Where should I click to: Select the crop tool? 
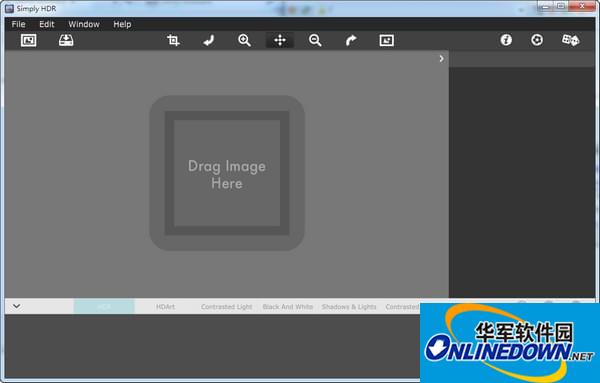[173, 40]
